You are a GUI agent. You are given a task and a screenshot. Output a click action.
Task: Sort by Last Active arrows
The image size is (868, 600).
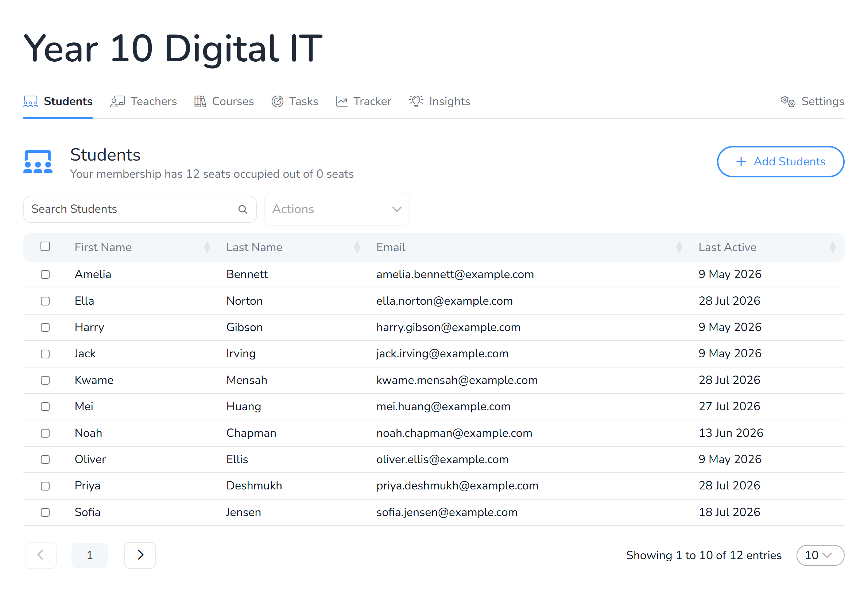coord(832,247)
